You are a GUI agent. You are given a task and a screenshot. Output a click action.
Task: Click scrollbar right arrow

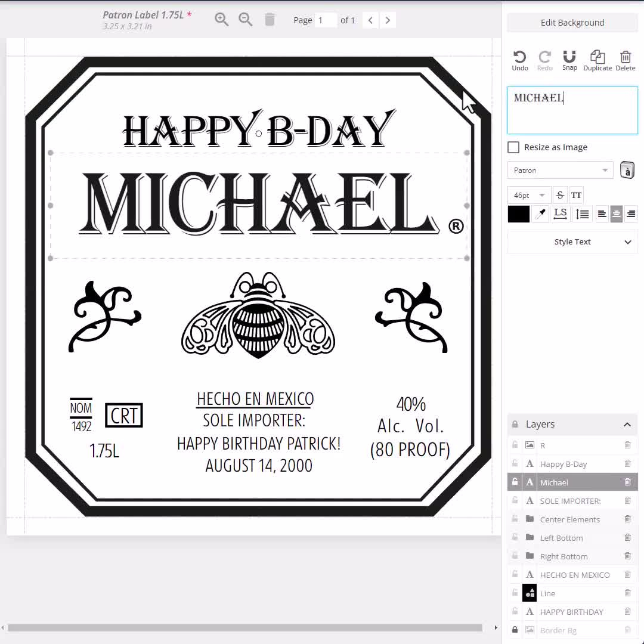click(x=496, y=627)
